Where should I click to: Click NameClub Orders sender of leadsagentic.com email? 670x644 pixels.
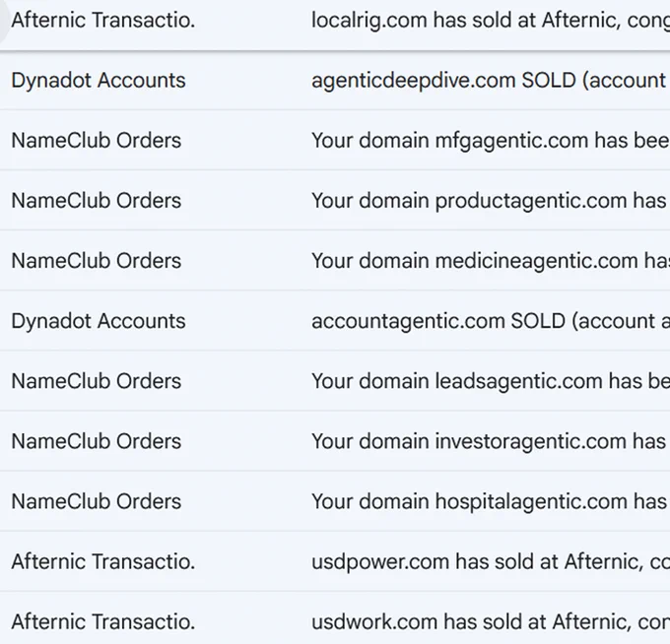click(97, 381)
